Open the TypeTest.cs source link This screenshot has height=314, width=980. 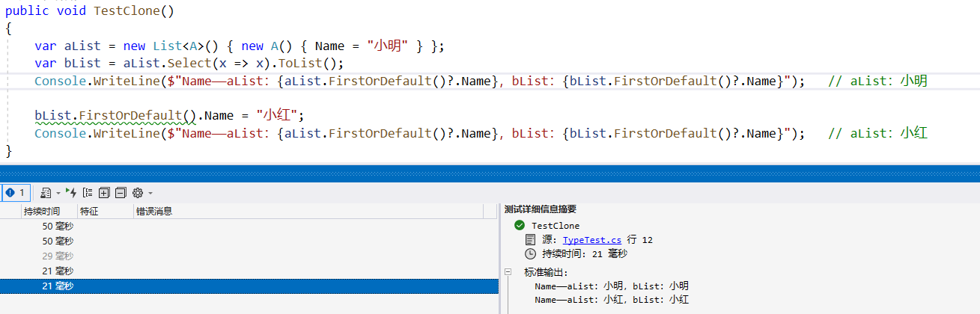pos(592,240)
